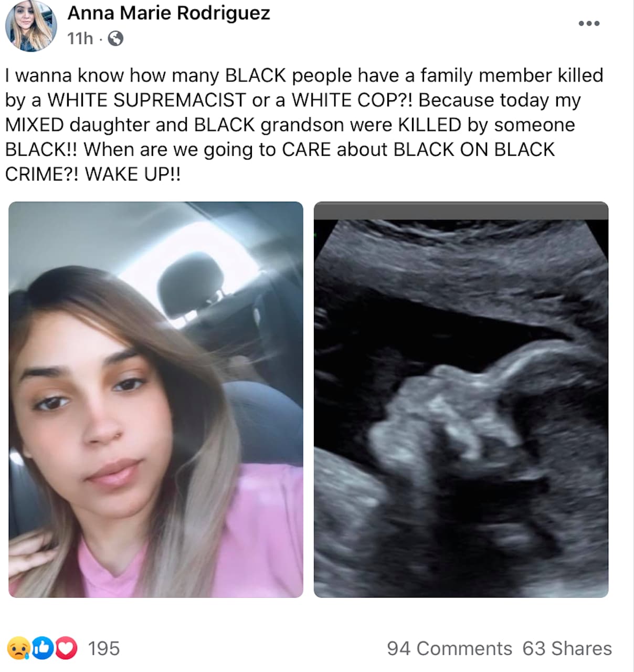Click the blue thumbs-up like reaction icon
The height and width of the screenshot is (672, 634).
coord(43,648)
